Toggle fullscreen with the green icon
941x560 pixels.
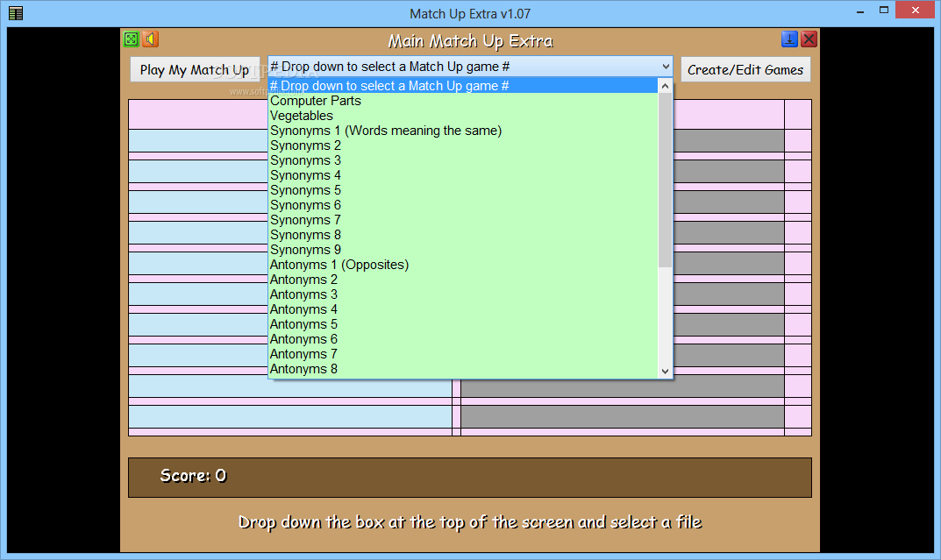[x=131, y=39]
